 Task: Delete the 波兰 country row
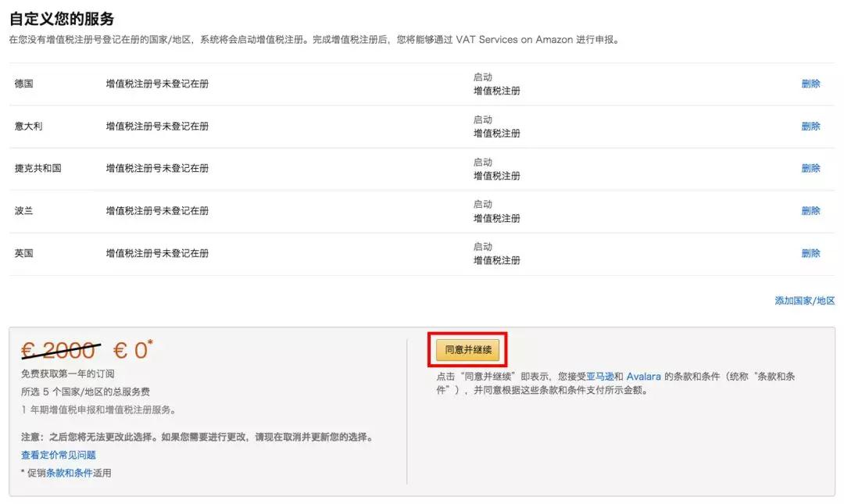point(810,210)
